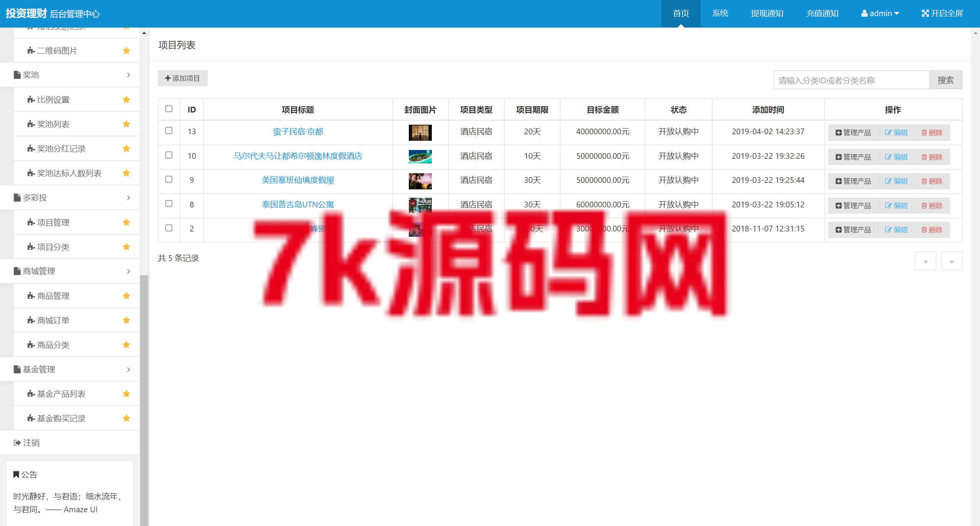This screenshot has height=526, width=980.
Task: Click the category search input field
Action: click(852, 80)
